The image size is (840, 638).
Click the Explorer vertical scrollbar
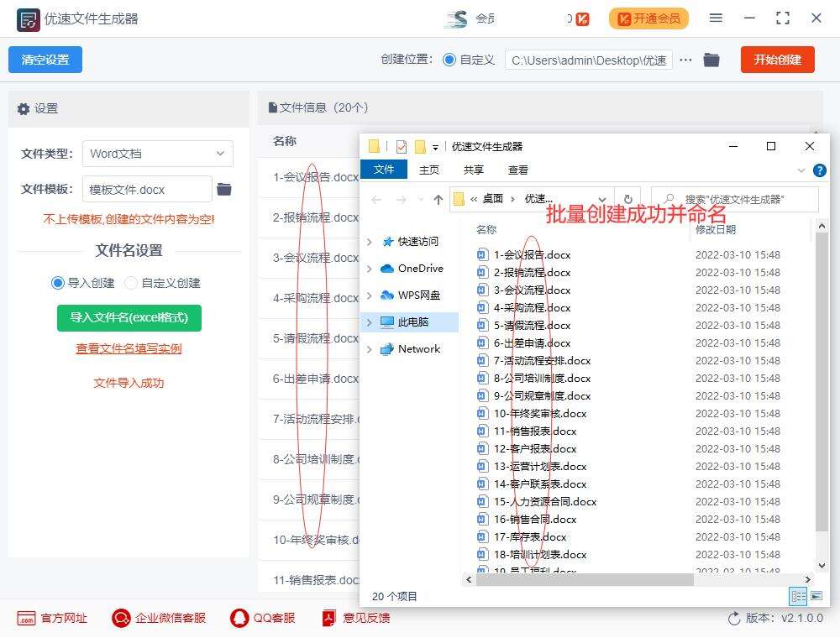pos(822,383)
